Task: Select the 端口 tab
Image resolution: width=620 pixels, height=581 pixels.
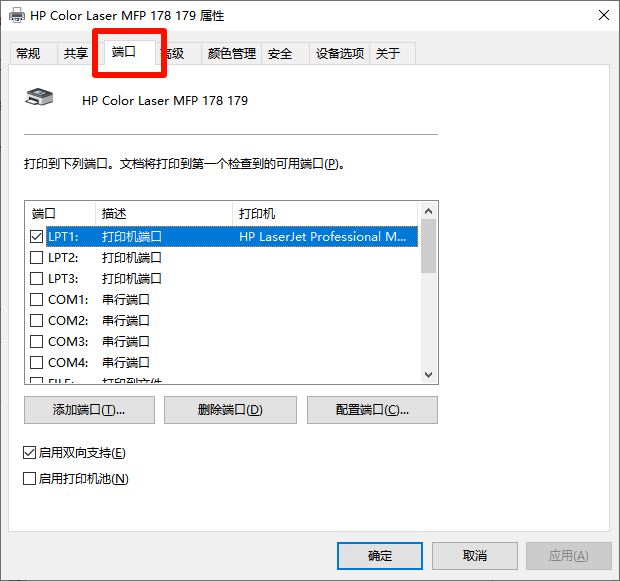Action: pos(129,52)
